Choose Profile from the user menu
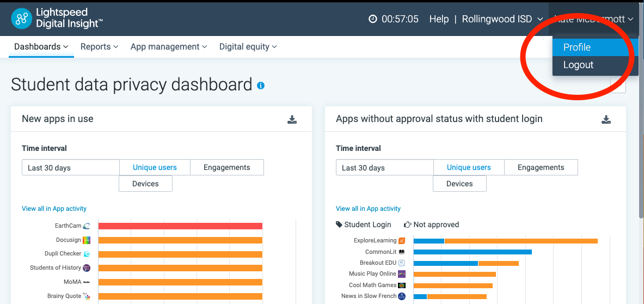 point(596,47)
